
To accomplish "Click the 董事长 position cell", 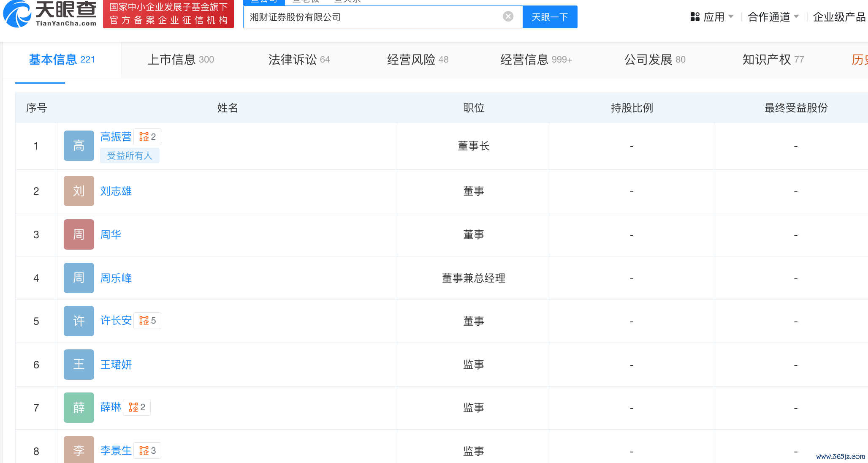I will coord(474,146).
